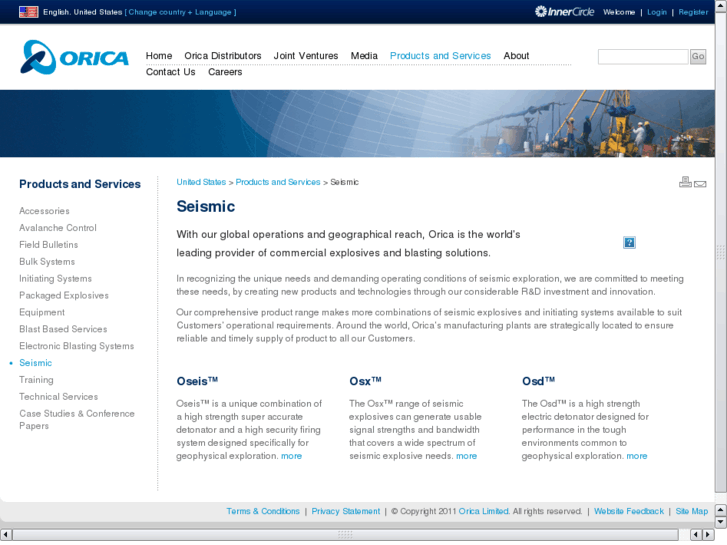Click horizontal scrollbar left arrow at far left

click(x=6, y=535)
